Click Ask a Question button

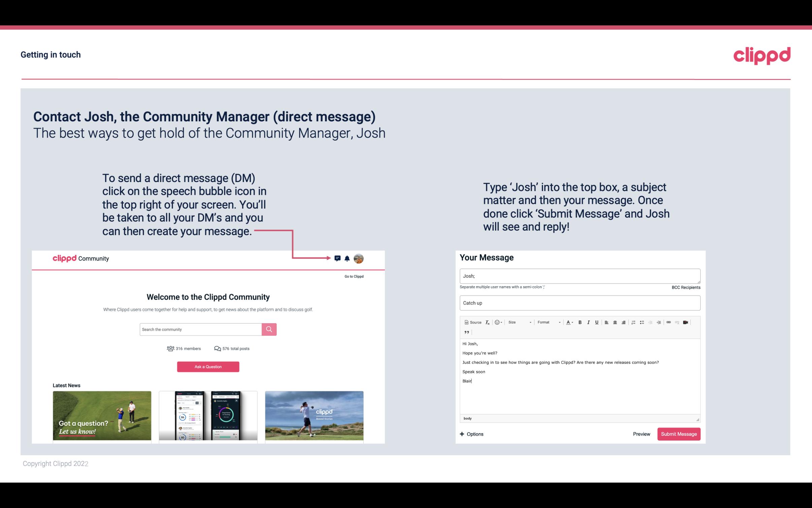coord(207,366)
